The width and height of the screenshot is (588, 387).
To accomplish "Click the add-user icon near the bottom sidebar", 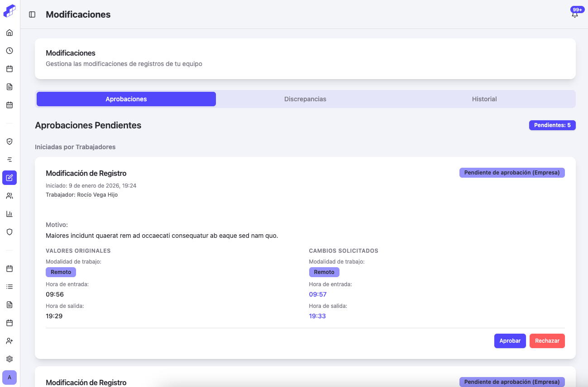I will (9, 341).
